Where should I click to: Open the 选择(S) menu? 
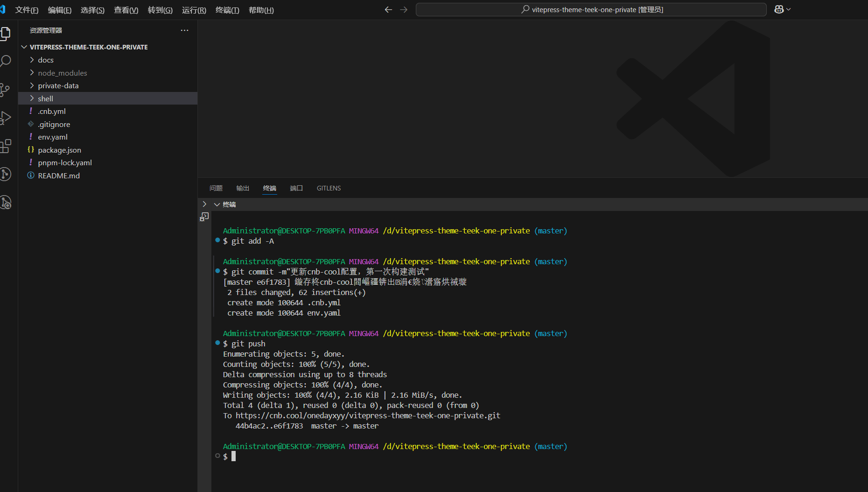click(92, 10)
